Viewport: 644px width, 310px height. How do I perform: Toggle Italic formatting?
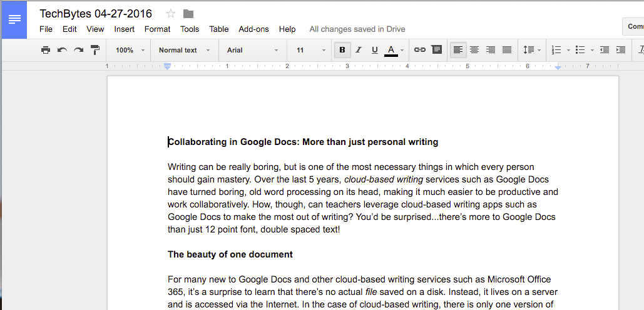click(359, 50)
